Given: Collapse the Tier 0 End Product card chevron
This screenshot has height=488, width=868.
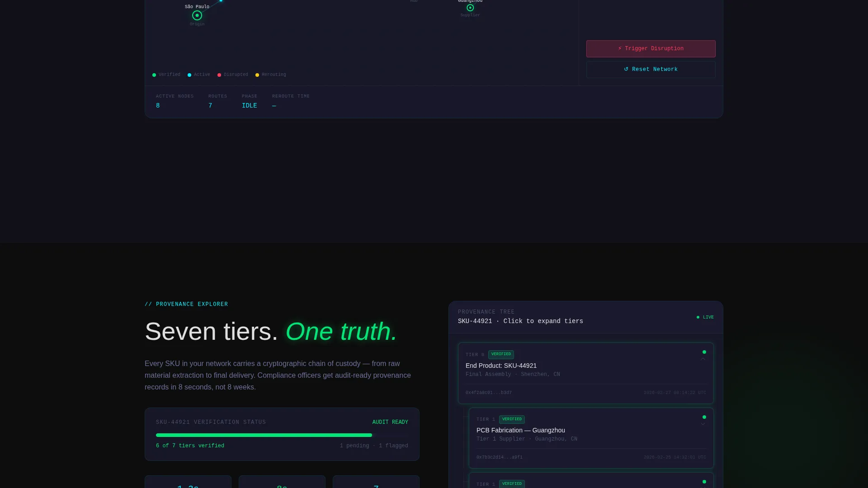Looking at the screenshot, I should coord(703,359).
